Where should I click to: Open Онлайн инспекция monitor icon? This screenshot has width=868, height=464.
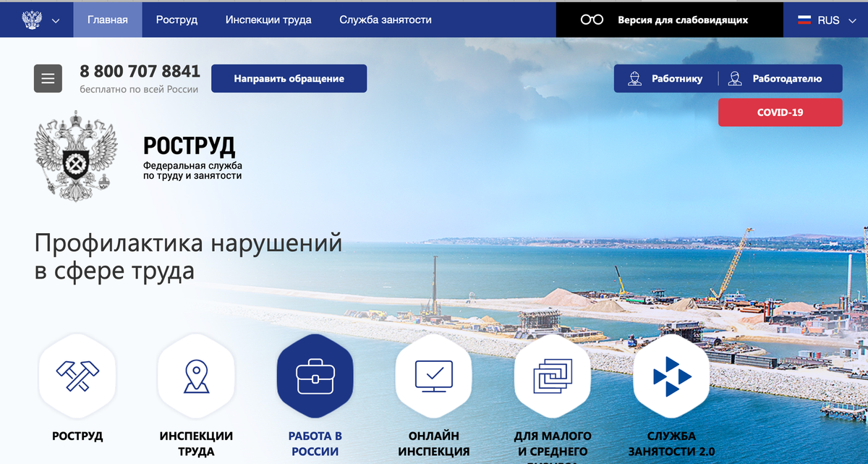coord(433,375)
